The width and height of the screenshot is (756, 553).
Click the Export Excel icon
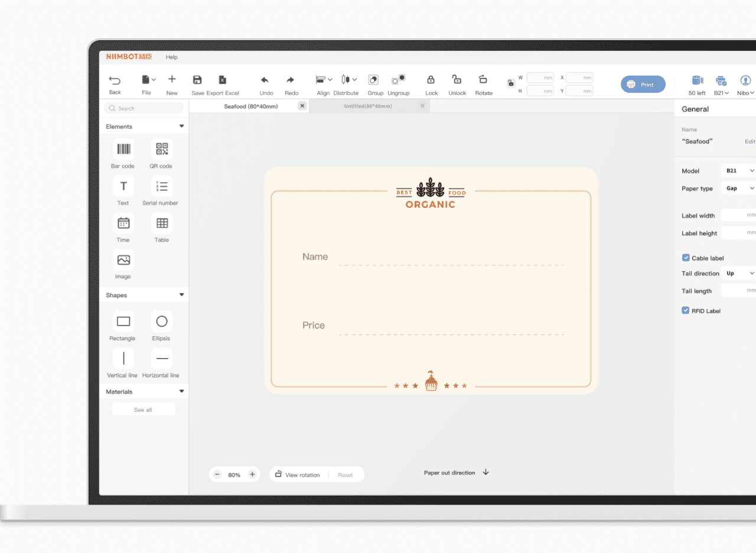point(223,80)
